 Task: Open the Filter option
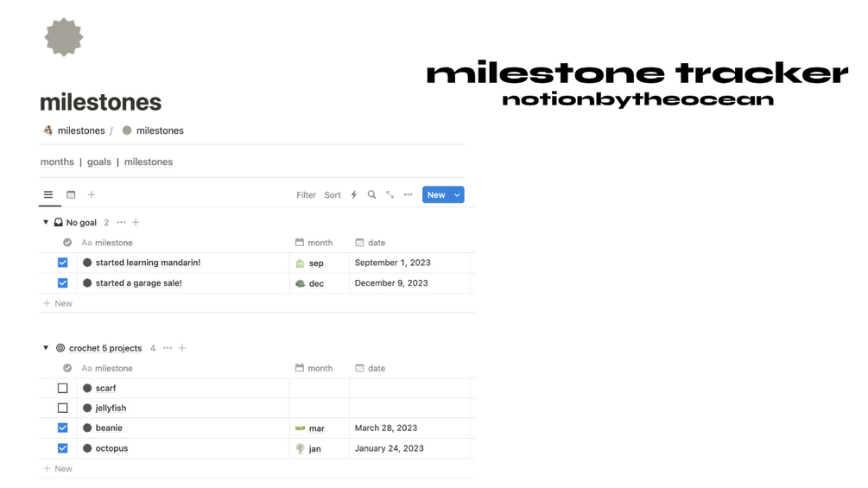[306, 194]
